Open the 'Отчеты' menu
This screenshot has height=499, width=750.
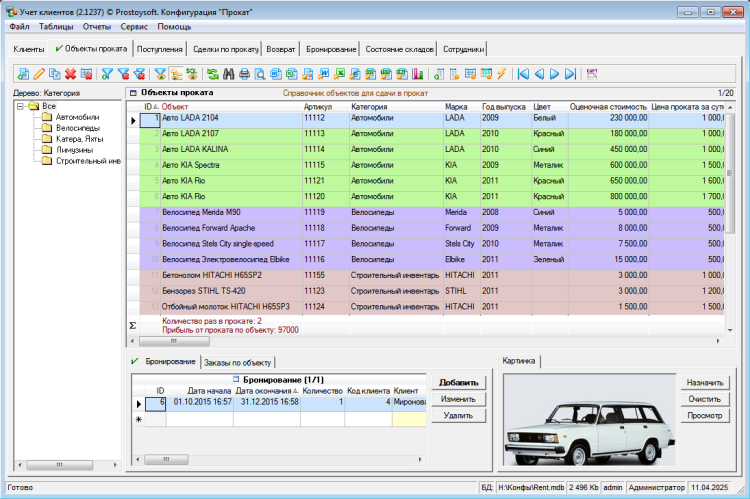tap(97, 26)
